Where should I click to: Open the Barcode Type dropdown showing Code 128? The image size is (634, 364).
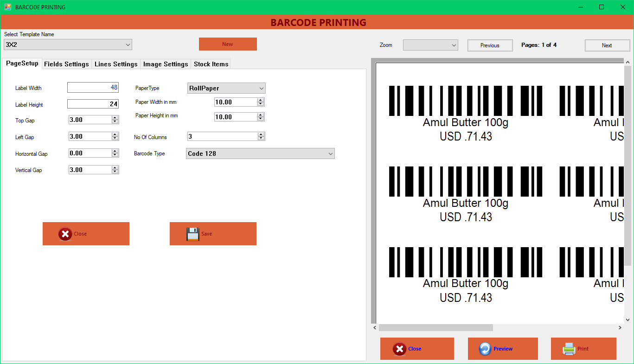pos(330,153)
